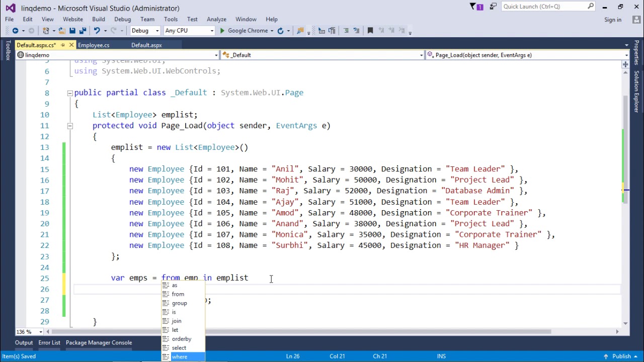The height and width of the screenshot is (362, 644).
Task: Click the editor vertical scrollbar thumb
Action: pyautogui.click(x=625, y=150)
